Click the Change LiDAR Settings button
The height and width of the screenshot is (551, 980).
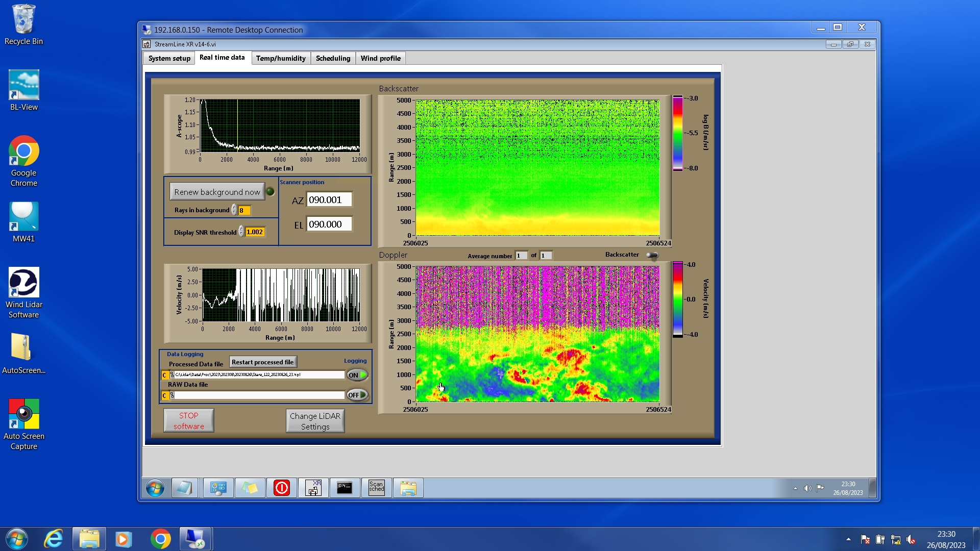315,421
